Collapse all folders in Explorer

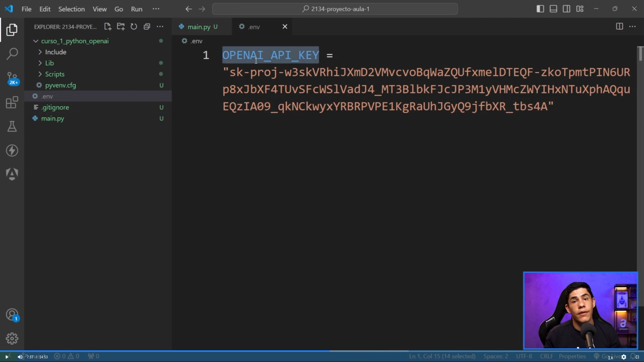pyautogui.click(x=147, y=26)
